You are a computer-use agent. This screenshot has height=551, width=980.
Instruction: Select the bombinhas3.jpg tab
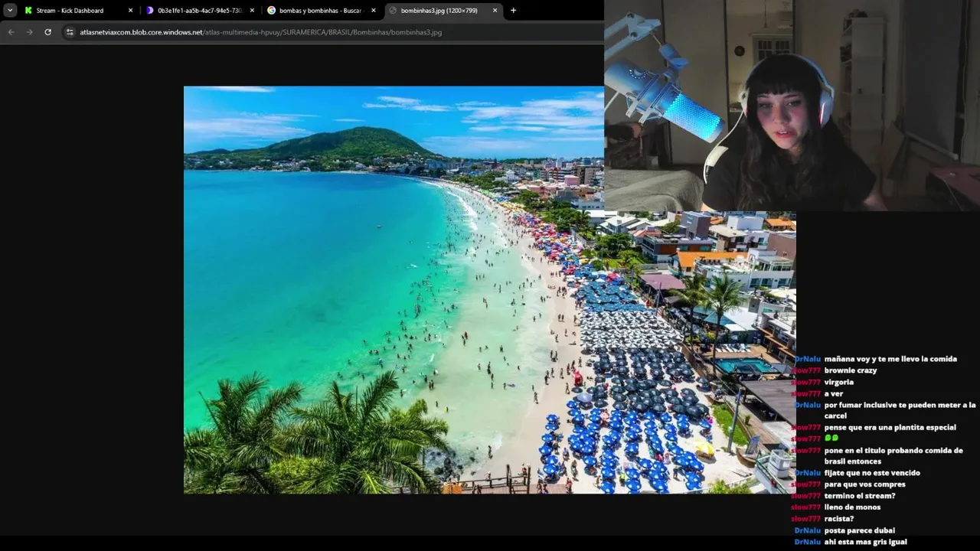tap(443, 11)
